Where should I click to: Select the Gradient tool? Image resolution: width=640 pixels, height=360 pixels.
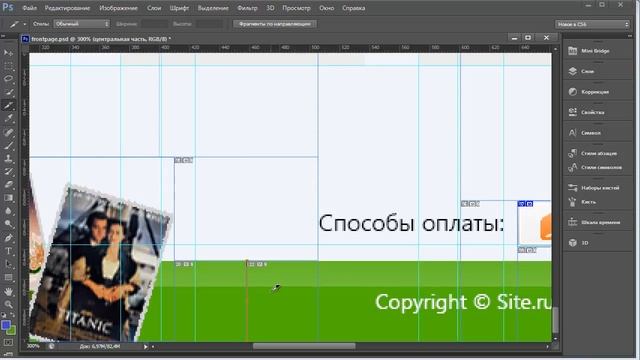pos(9,198)
